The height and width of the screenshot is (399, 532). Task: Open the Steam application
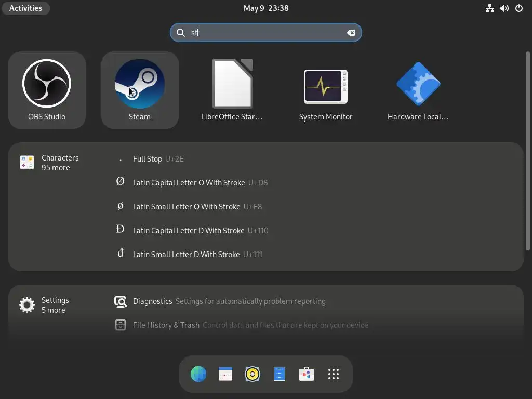click(140, 90)
